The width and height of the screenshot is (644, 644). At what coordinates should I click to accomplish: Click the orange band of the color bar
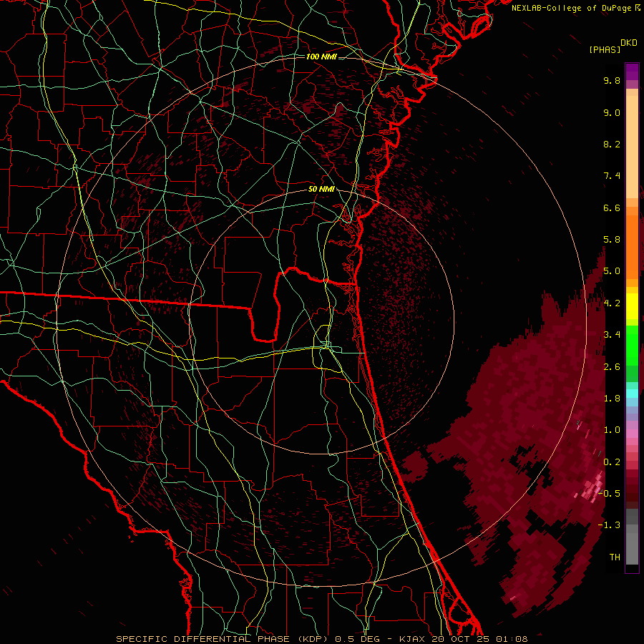pos(632,246)
